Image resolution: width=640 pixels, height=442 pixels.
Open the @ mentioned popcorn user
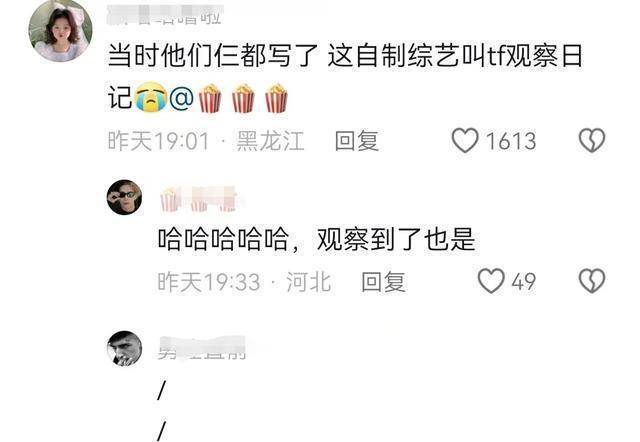pos(229,98)
